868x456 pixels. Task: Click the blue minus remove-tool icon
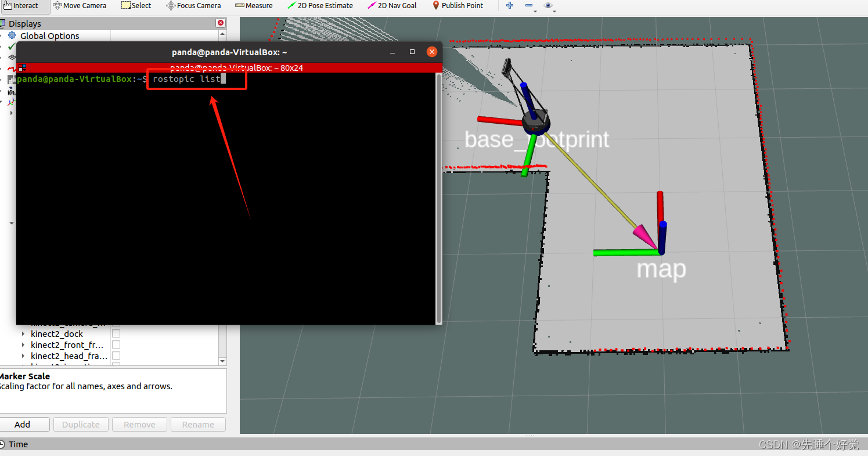pos(529,6)
